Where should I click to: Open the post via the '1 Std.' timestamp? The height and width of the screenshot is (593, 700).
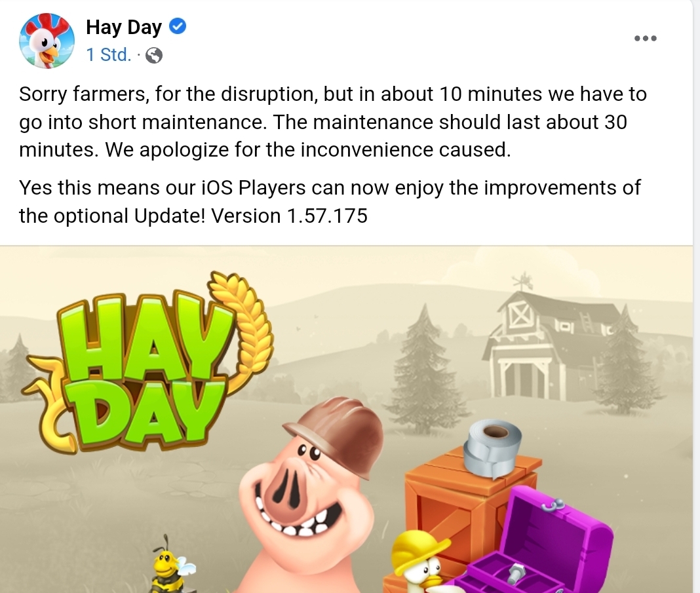[109, 55]
